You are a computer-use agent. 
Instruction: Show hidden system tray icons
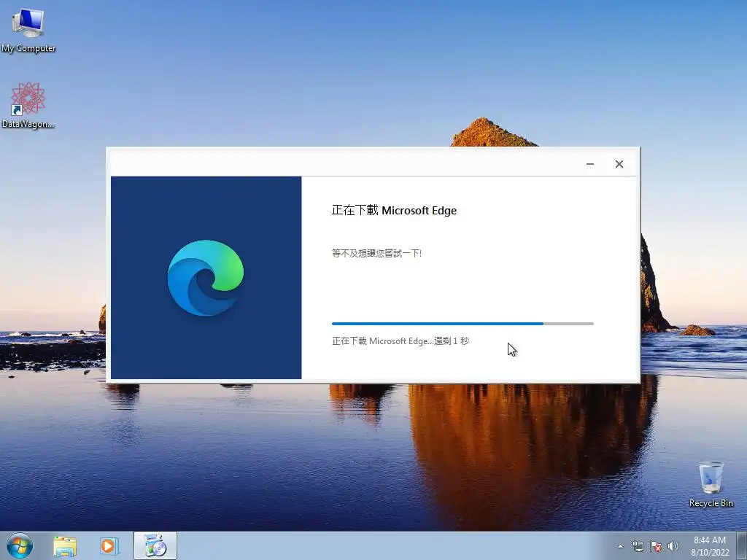pyautogui.click(x=620, y=546)
